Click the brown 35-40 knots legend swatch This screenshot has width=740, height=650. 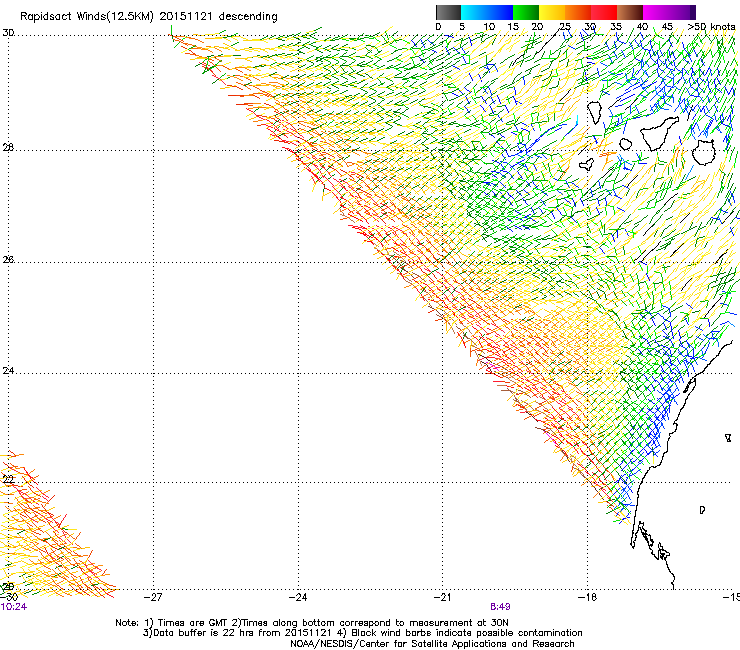coord(630,12)
